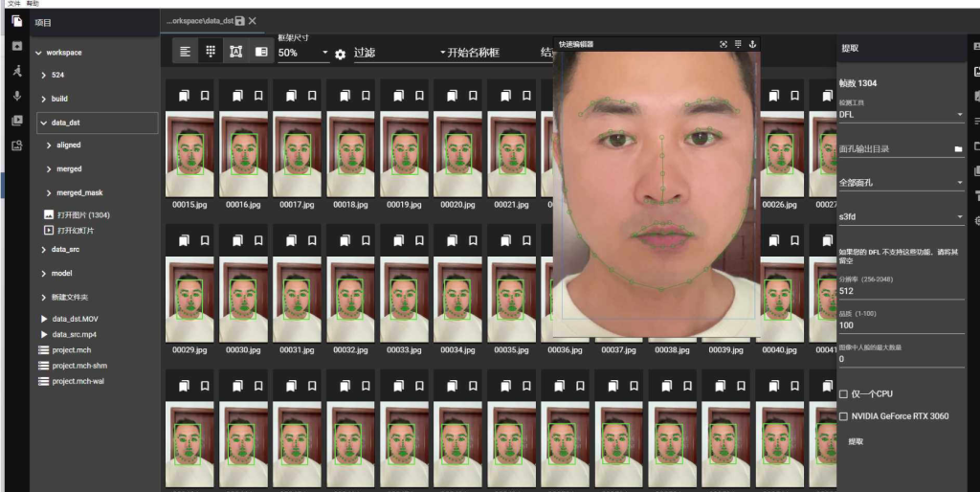The width and height of the screenshot is (980, 492).
Task: Click the 提取 button at panel bottom
Action: click(855, 441)
